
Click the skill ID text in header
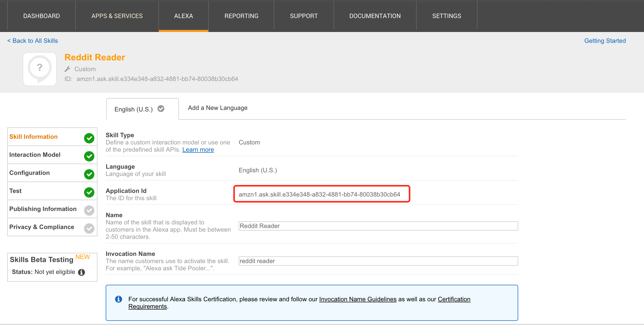157,79
